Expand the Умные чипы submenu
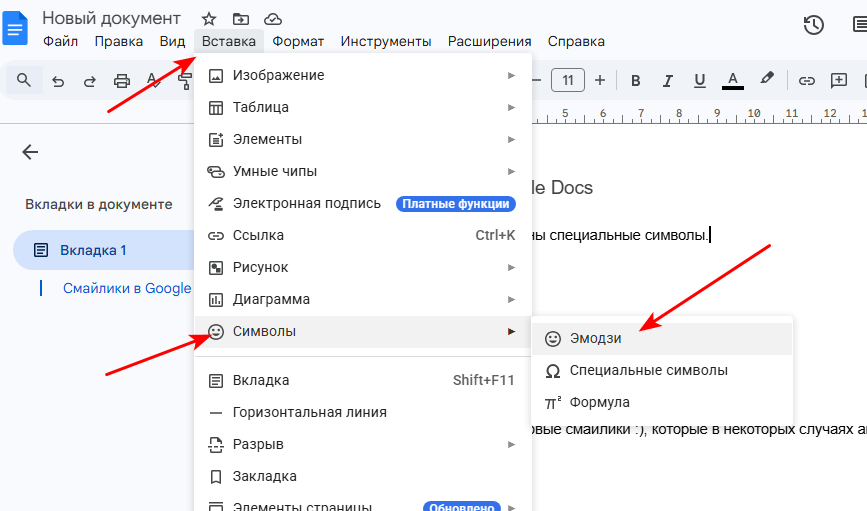The height and width of the screenshot is (511, 867). [363, 171]
